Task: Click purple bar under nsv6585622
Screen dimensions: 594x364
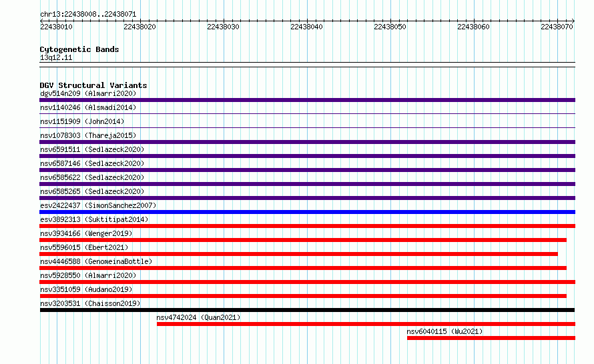Action: click(x=307, y=184)
